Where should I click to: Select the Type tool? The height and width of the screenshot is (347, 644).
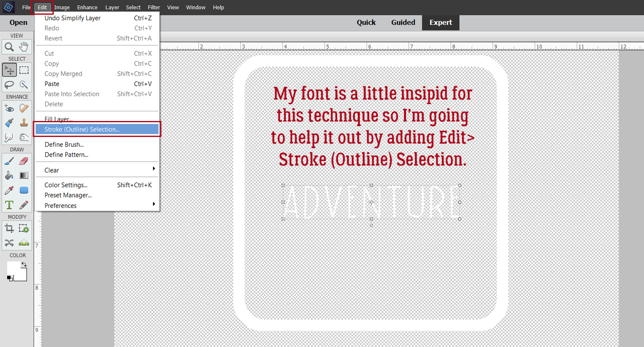click(x=9, y=205)
